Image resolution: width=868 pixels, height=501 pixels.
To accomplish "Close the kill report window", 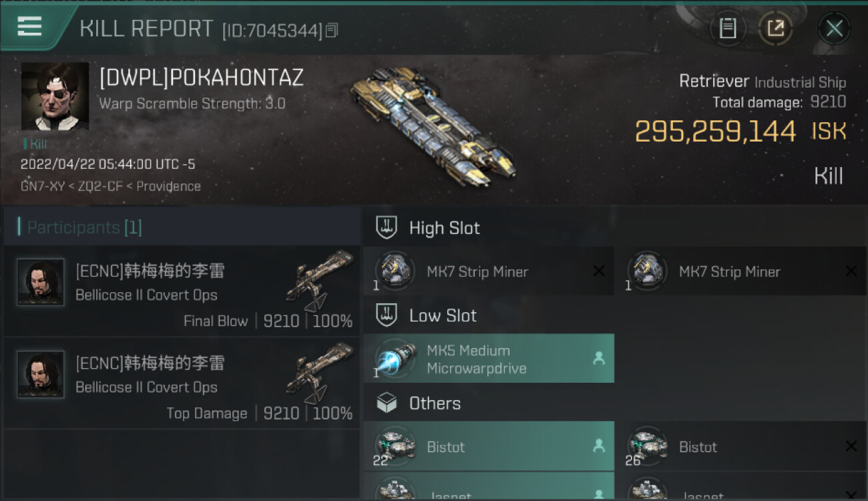I will pos(834,28).
